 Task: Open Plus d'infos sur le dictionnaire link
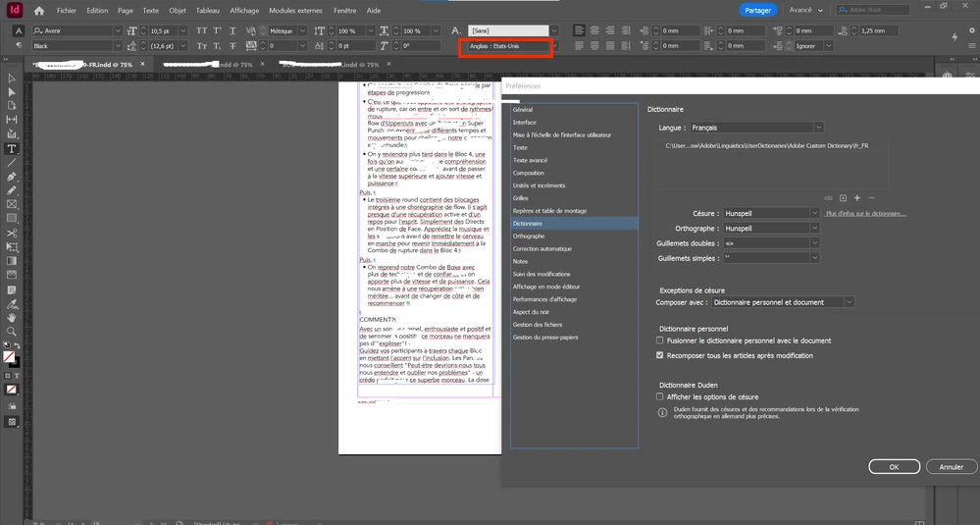865,214
